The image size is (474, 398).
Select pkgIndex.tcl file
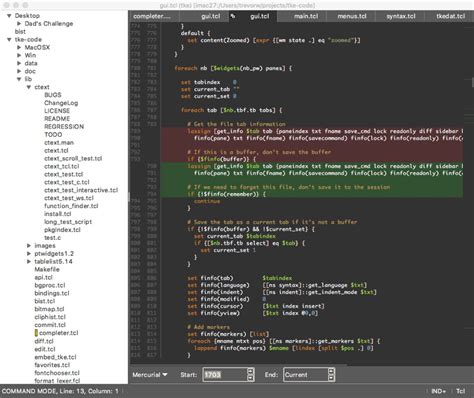click(x=62, y=230)
